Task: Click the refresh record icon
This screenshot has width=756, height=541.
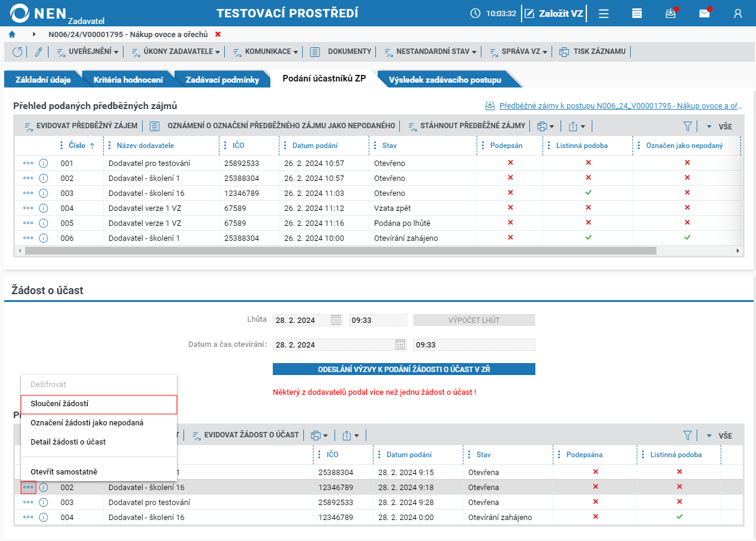Action: click(x=17, y=52)
